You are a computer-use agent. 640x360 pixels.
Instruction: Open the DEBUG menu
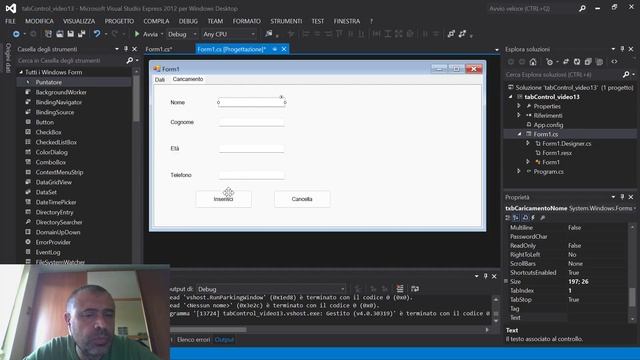point(188,21)
